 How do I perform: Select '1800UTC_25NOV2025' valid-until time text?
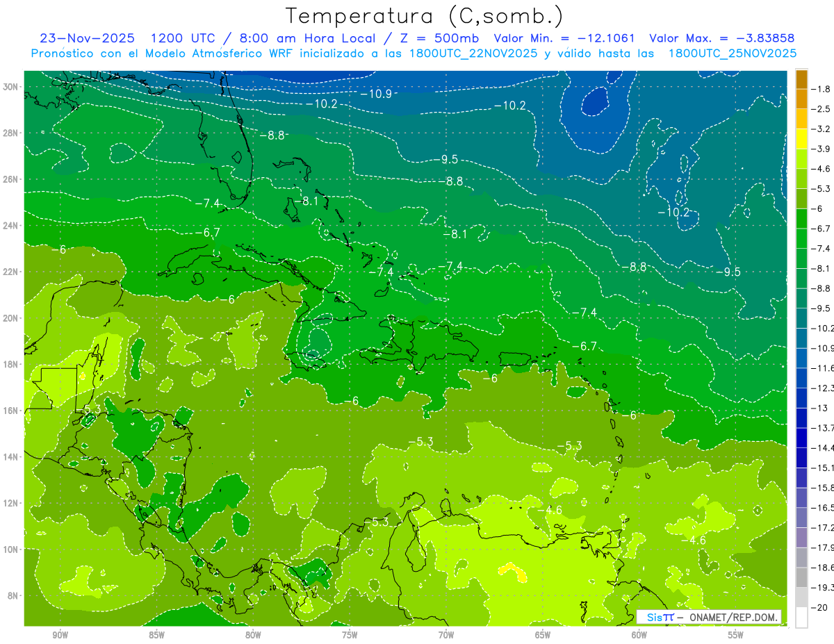click(732, 53)
